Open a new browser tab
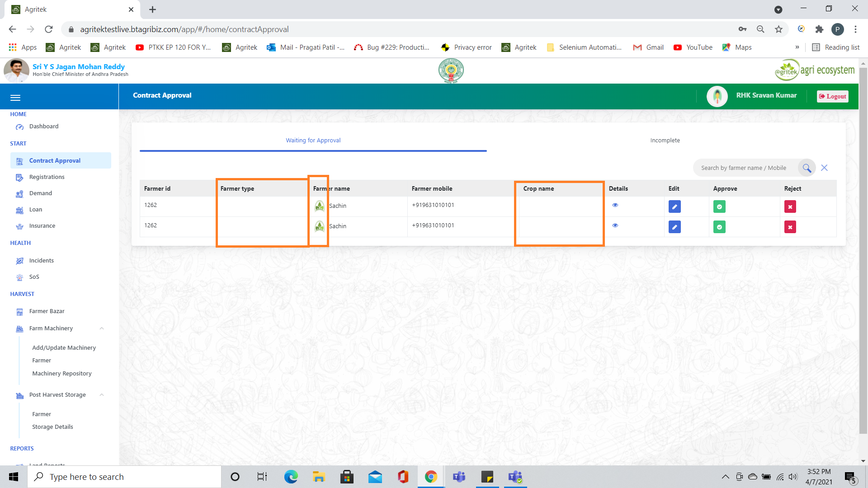This screenshot has width=868, height=488. point(152,9)
